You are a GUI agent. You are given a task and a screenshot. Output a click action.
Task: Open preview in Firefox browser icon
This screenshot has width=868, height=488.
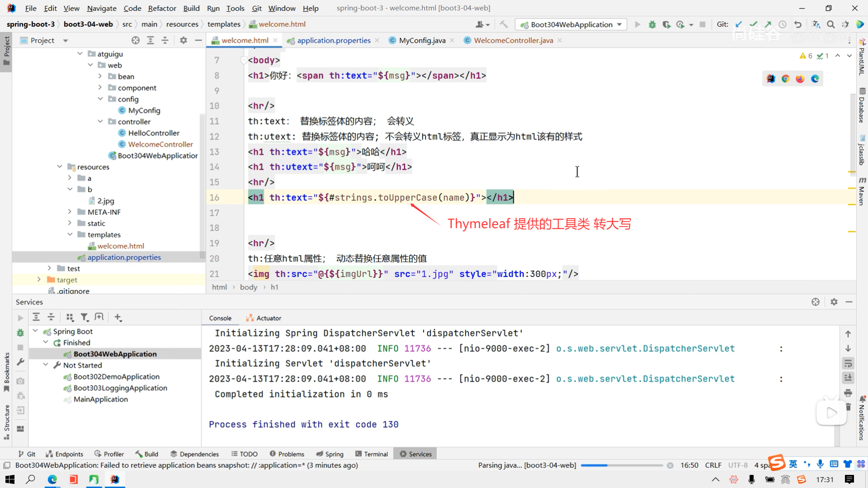800,79
